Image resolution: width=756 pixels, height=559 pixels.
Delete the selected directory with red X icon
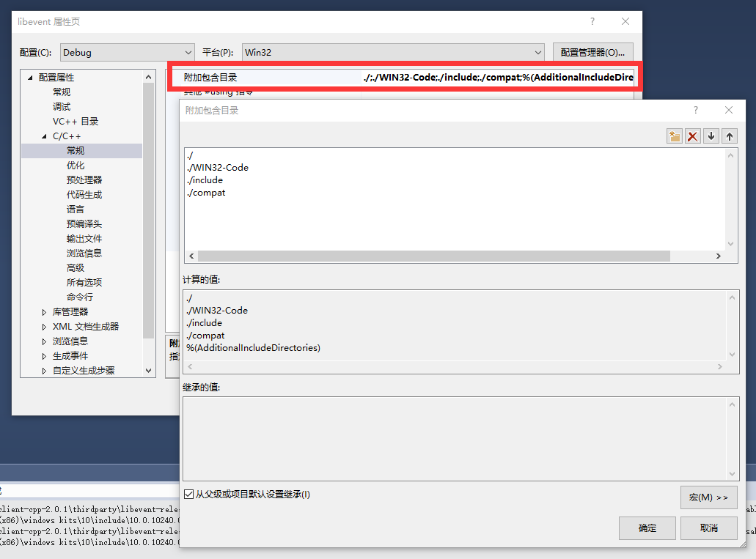click(692, 136)
